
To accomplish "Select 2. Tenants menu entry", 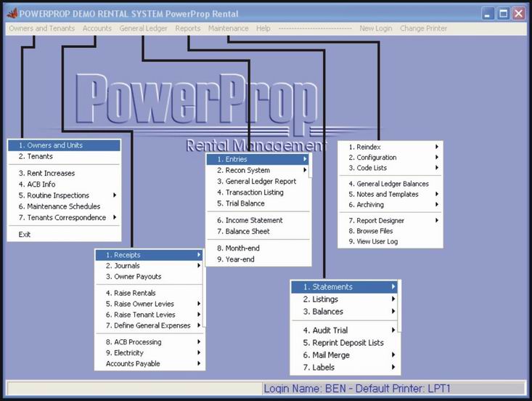I will tap(64, 156).
